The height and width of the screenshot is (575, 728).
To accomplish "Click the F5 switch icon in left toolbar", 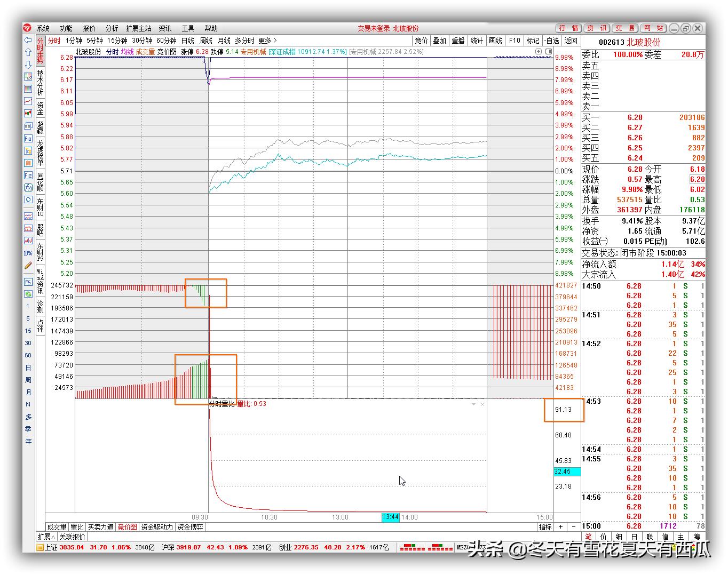I will click(x=28, y=282).
